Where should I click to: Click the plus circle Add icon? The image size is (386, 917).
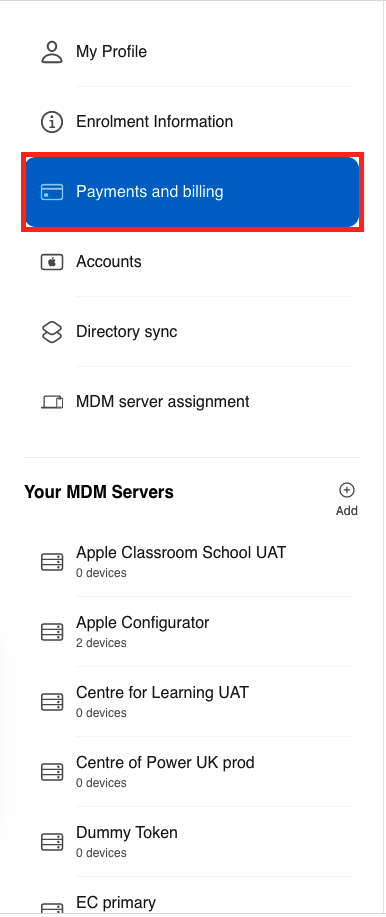(x=347, y=490)
